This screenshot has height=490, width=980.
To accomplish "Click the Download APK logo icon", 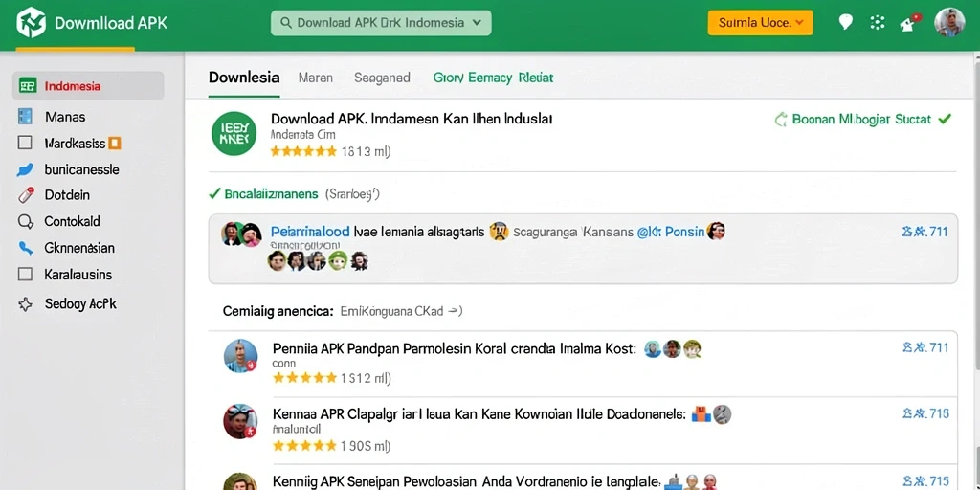I will pyautogui.click(x=31, y=23).
